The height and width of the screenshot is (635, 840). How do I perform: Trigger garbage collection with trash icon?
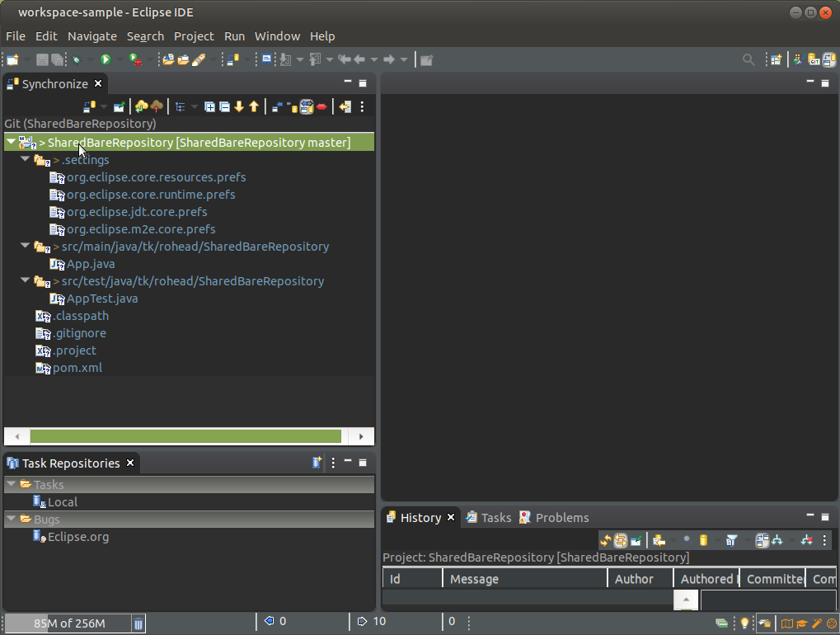coord(139,623)
